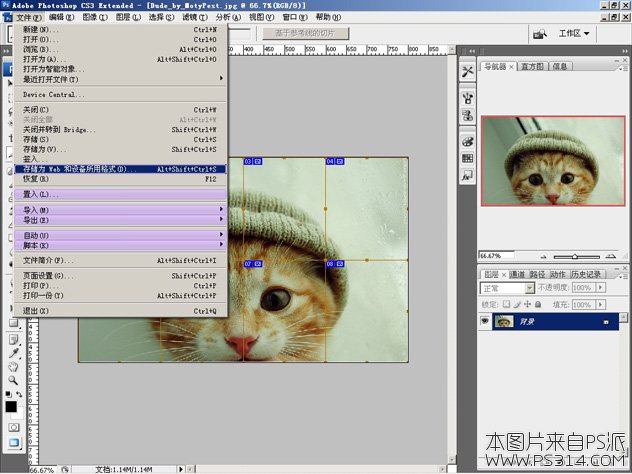Select the Hand tool in the toolbox
The width and height of the screenshot is (632, 474).
tap(13, 366)
